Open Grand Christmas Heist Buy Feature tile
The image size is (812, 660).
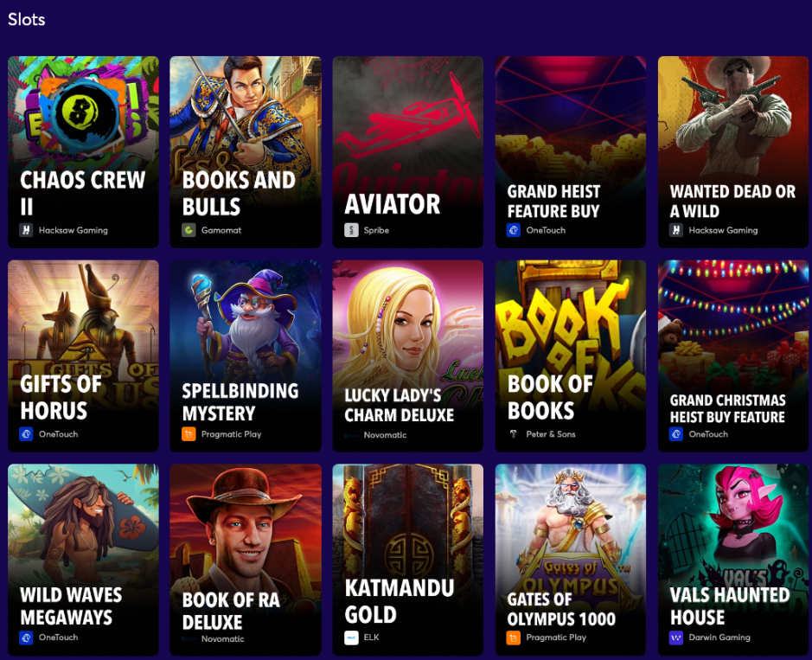732,356
